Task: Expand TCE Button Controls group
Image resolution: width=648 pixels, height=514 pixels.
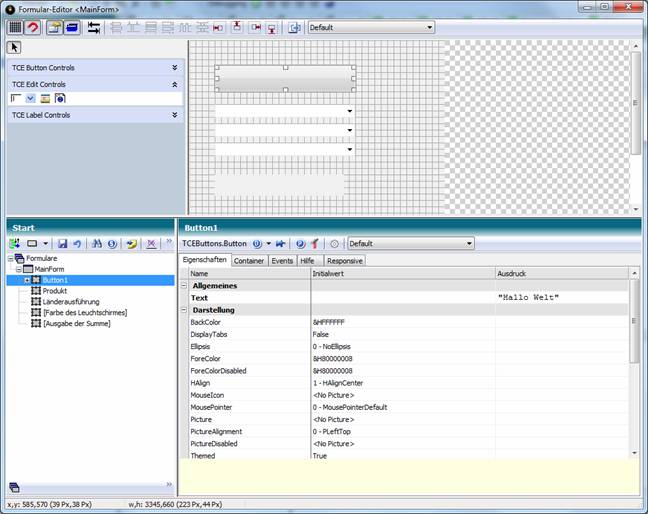Action: [x=174, y=67]
